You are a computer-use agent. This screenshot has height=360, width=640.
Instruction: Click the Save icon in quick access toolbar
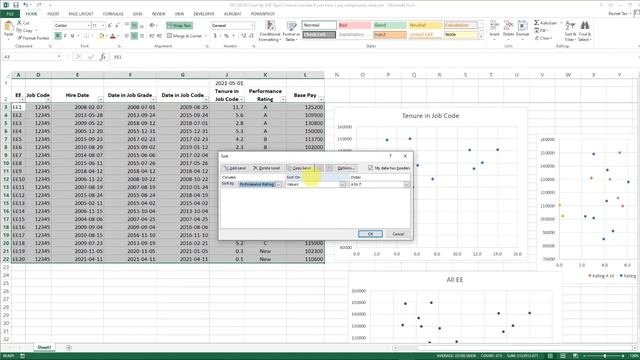(16, 5)
